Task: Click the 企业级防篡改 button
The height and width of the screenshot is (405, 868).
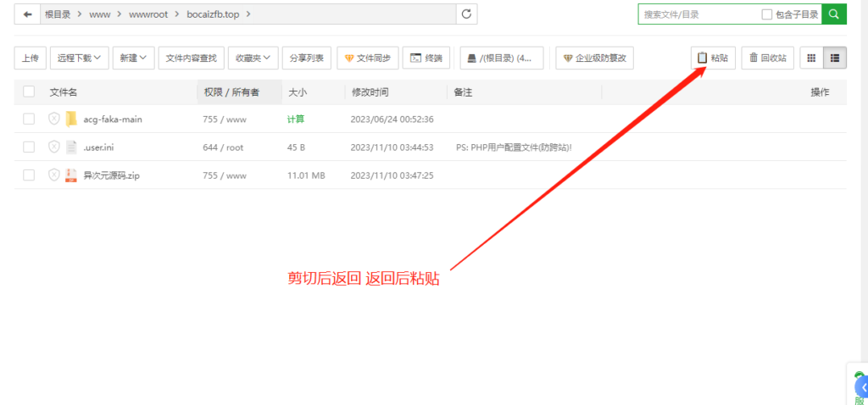Action: [594, 58]
